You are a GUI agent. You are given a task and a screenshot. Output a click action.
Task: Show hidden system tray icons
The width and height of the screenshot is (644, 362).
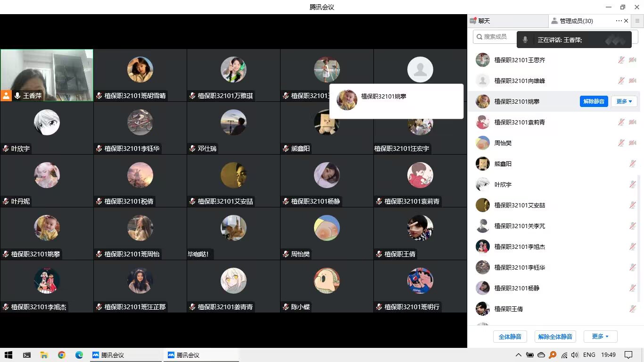click(x=518, y=355)
